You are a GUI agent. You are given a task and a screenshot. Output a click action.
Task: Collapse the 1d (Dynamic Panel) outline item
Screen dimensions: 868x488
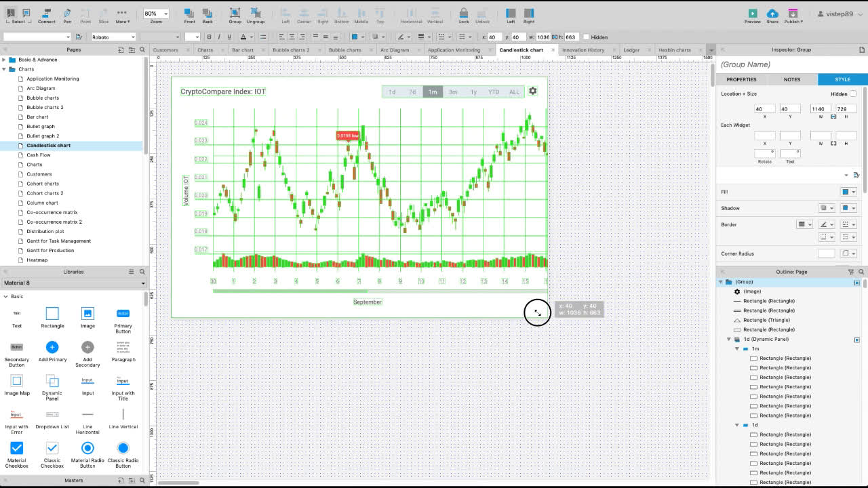tap(729, 339)
